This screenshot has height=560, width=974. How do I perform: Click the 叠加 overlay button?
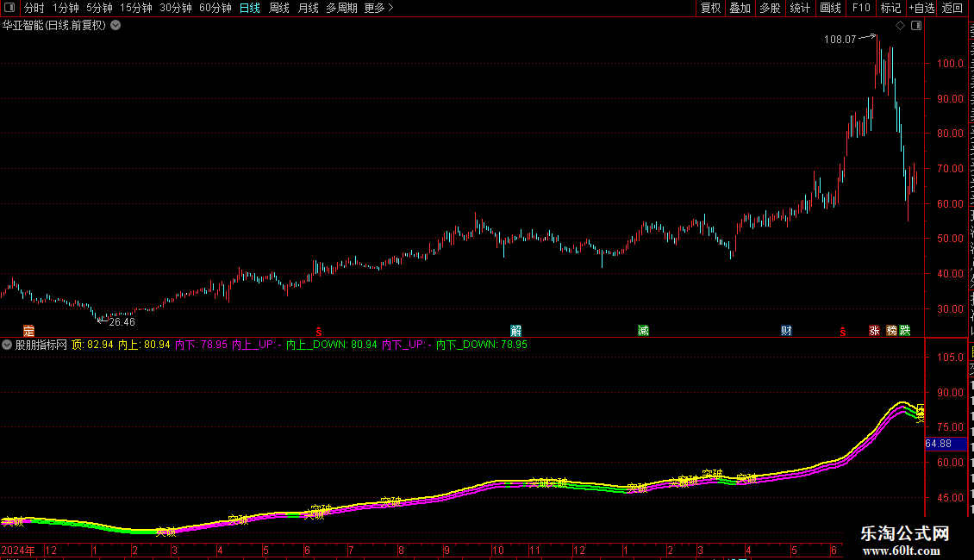[x=740, y=8]
